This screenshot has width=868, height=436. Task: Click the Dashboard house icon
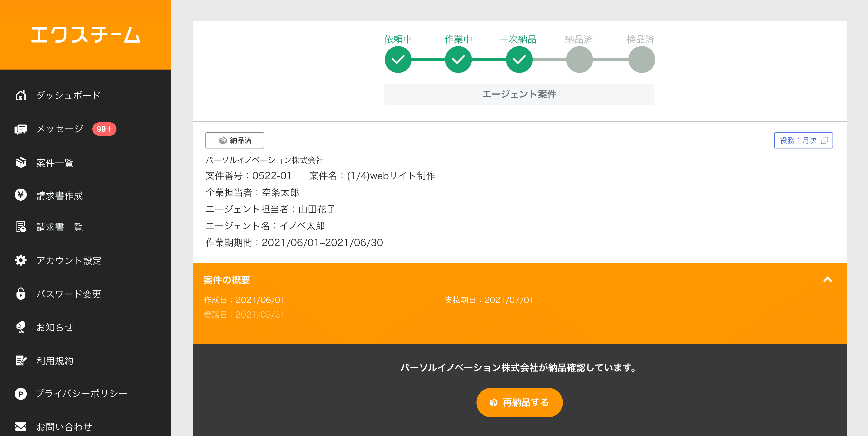(x=21, y=95)
